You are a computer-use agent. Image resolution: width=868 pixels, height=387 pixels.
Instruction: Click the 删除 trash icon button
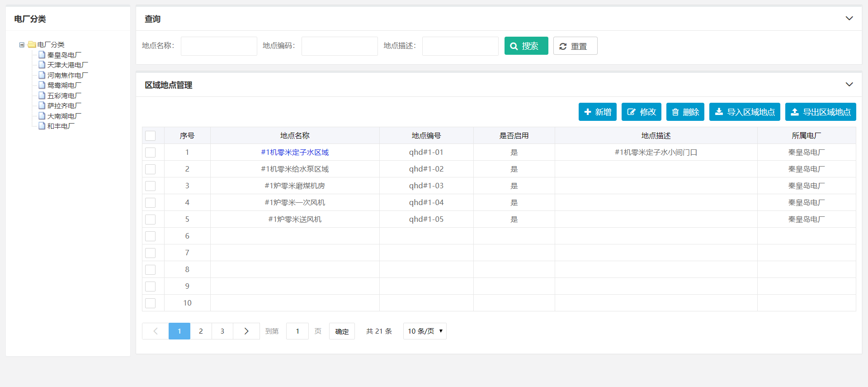pos(685,112)
